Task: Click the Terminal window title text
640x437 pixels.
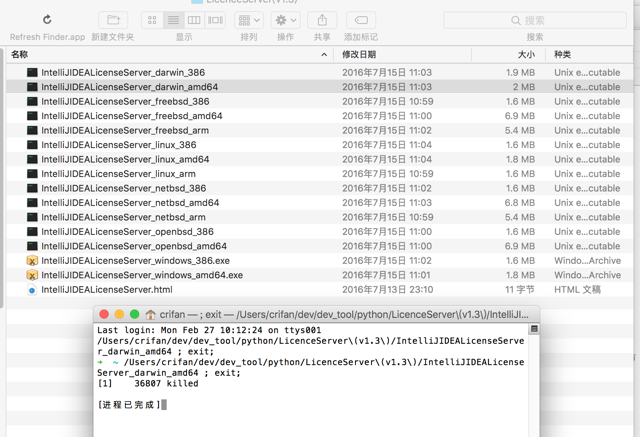Action: [344, 315]
